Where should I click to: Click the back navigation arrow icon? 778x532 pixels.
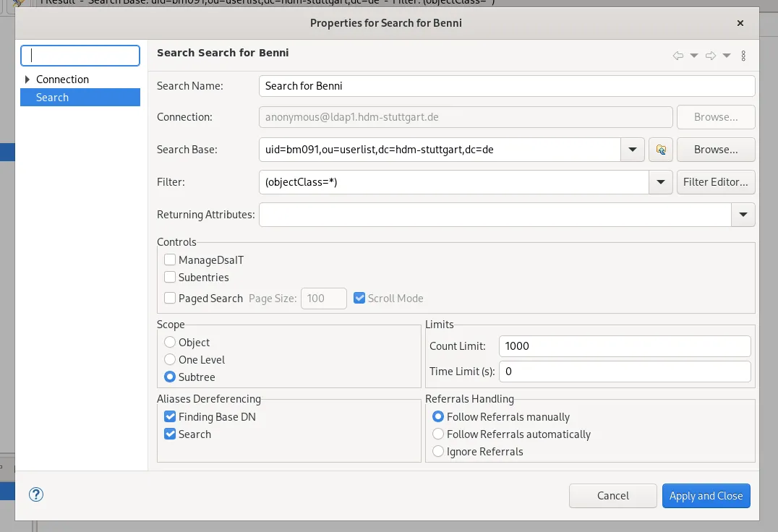(x=677, y=55)
